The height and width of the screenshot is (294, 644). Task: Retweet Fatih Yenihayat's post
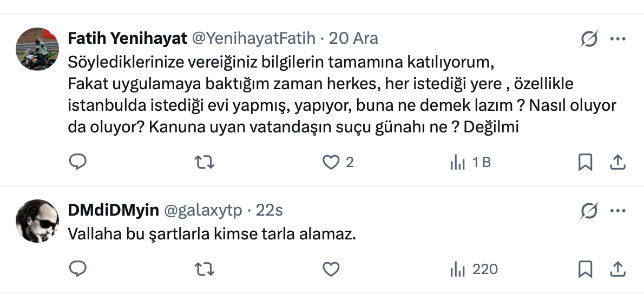coord(204,162)
